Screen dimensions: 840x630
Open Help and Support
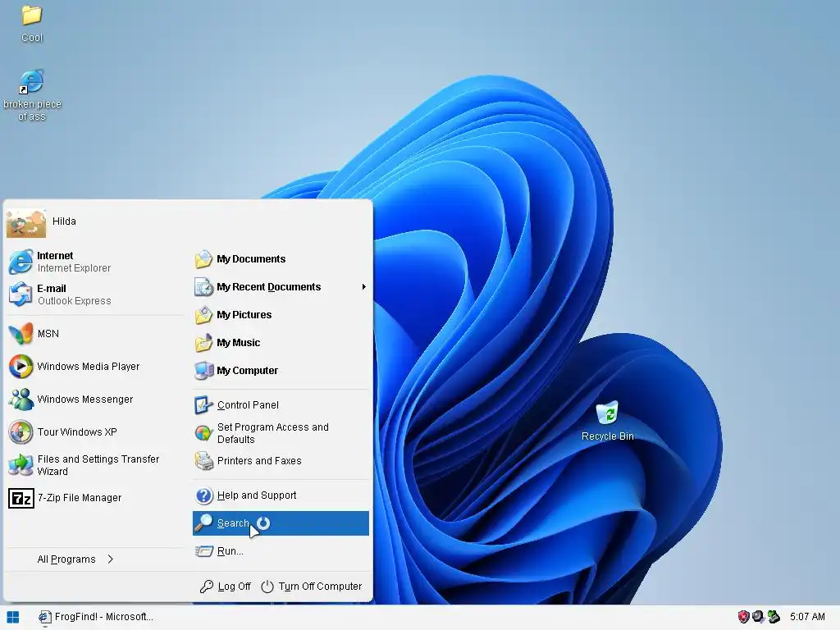pos(281,495)
